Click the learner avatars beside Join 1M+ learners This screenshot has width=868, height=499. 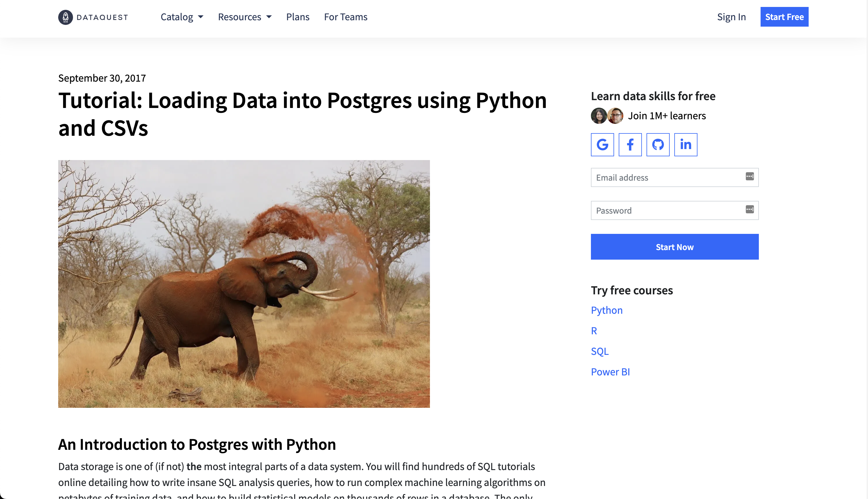[607, 116]
